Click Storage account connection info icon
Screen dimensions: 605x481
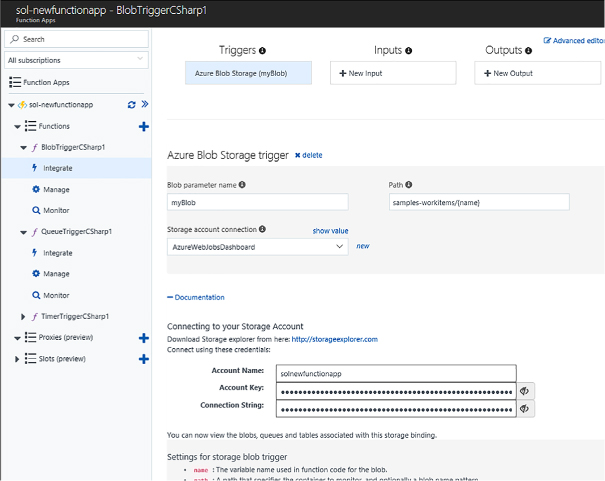[x=262, y=229]
